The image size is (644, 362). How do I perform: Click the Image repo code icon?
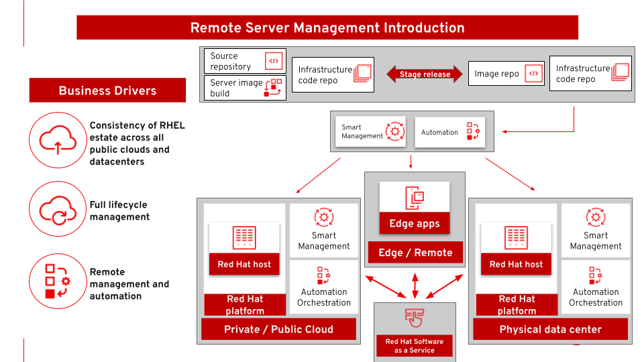tap(534, 74)
